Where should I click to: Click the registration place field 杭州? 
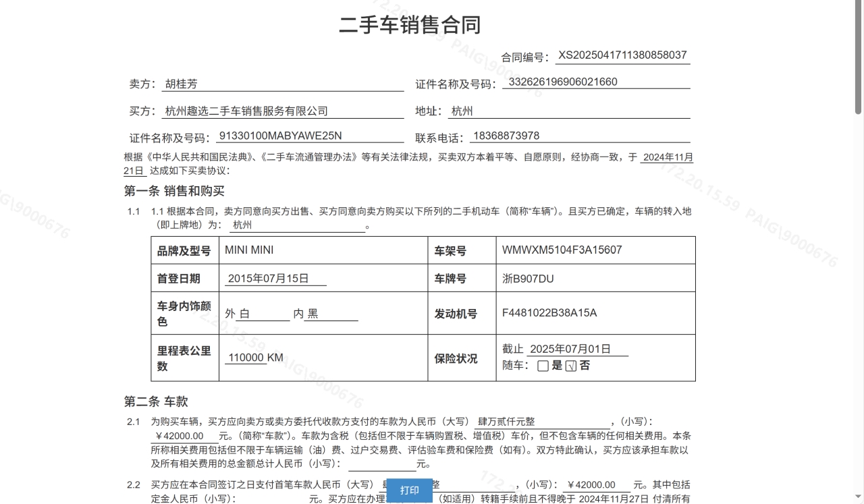click(x=297, y=225)
